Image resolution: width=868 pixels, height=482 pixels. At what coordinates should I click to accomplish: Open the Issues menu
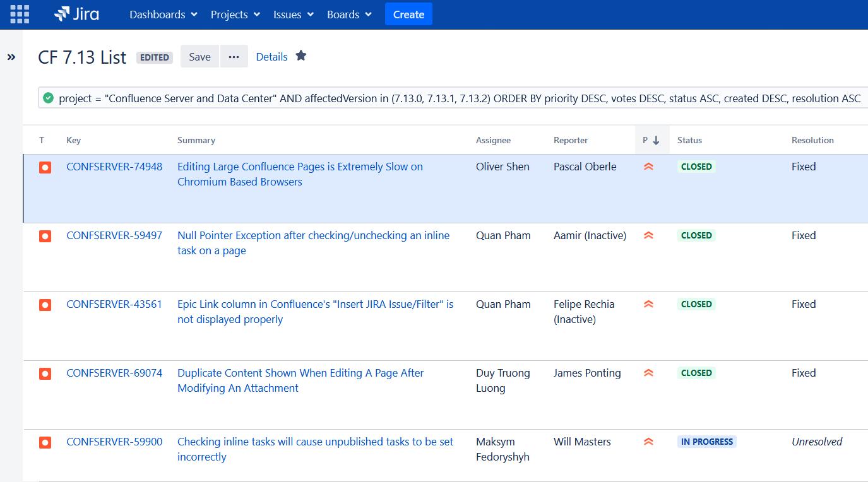pos(294,15)
